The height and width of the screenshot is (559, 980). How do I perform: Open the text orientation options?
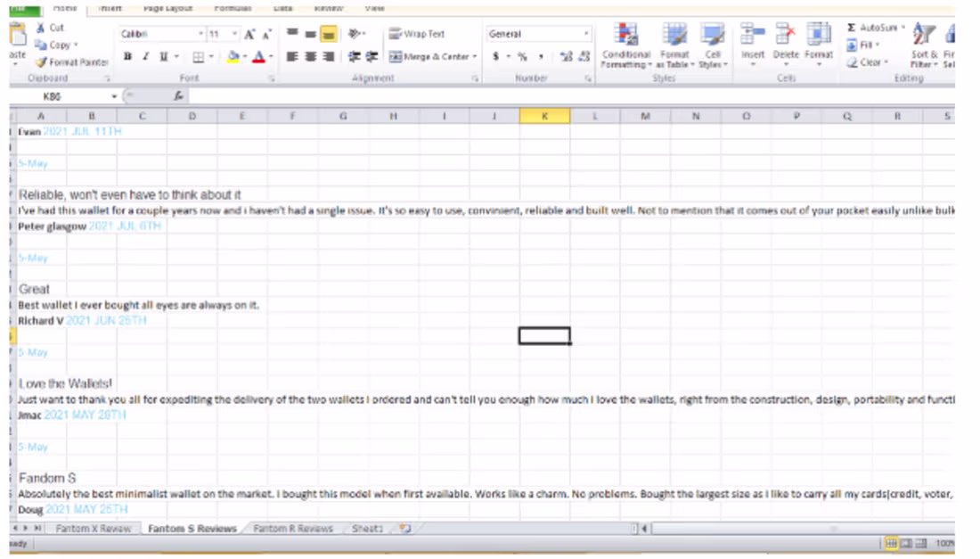pos(356,33)
